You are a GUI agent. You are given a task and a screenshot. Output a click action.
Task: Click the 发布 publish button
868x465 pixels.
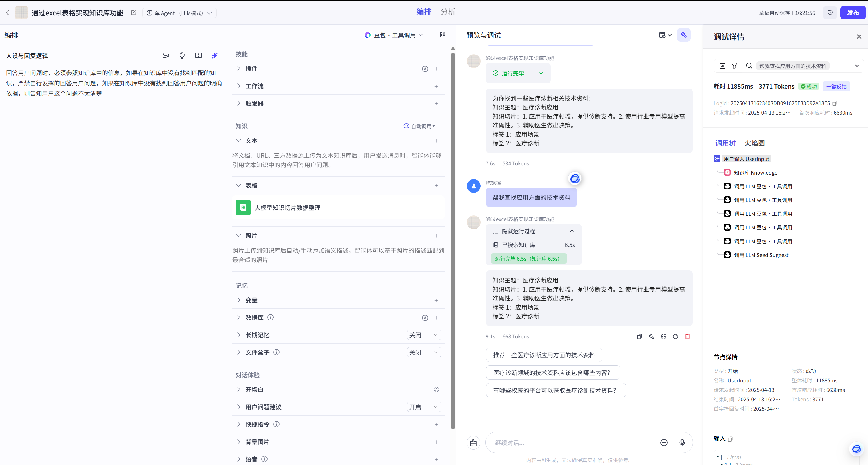click(853, 13)
